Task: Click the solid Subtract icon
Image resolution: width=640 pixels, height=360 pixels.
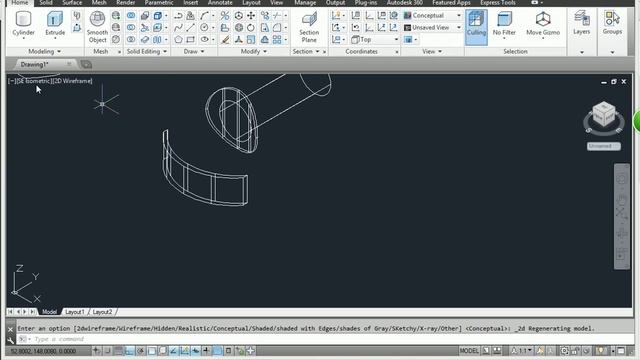Action: point(131,27)
